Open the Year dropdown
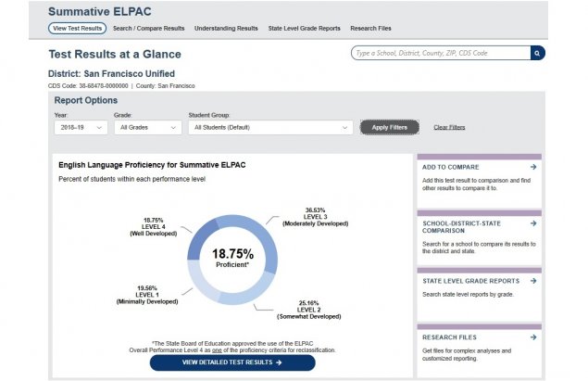The height and width of the screenshot is (381, 588). [81, 127]
